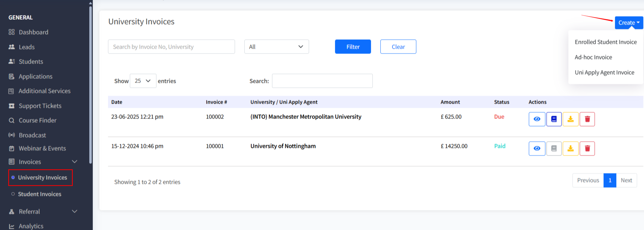Image resolution: width=644 pixels, height=230 pixels.
Task: Choose Ad-hoc Invoice option
Action: pos(593,57)
